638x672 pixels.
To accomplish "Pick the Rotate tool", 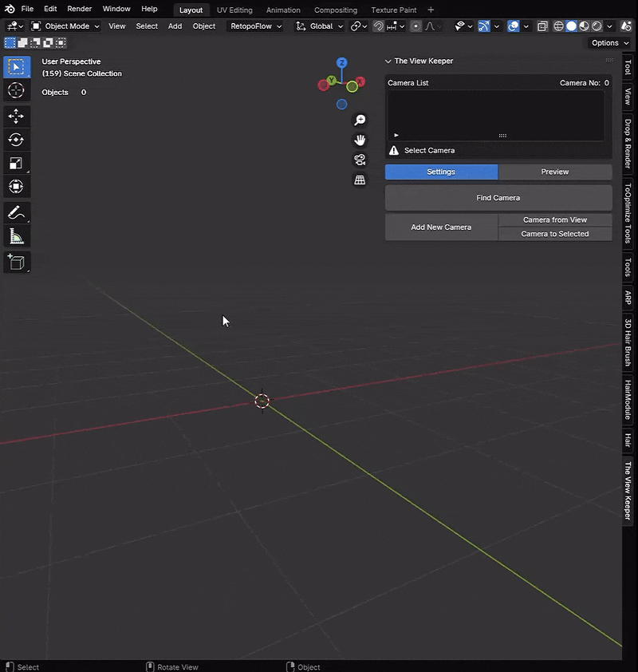I will (x=17, y=140).
